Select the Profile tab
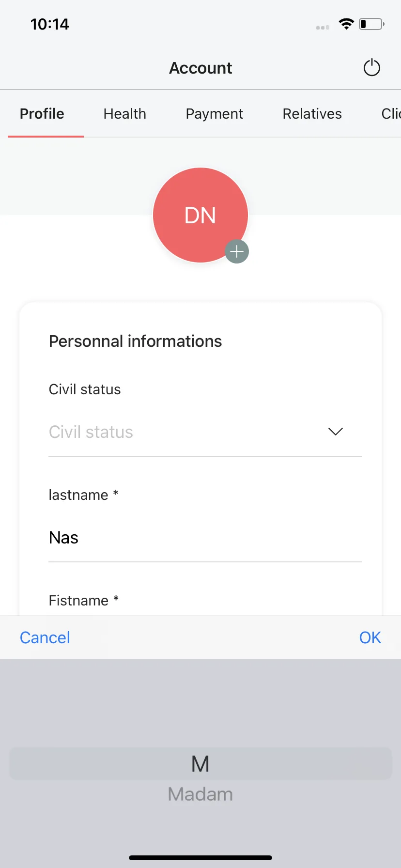The height and width of the screenshot is (868, 401). pos(42,114)
